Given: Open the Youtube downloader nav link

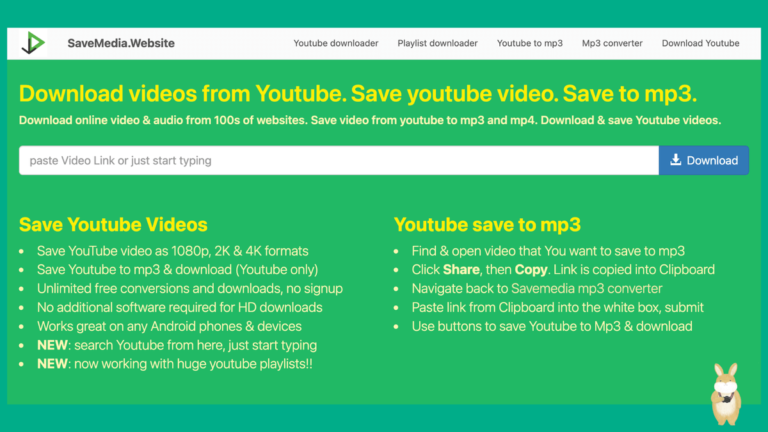Looking at the screenshot, I should pyautogui.click(x=336, y=43).
